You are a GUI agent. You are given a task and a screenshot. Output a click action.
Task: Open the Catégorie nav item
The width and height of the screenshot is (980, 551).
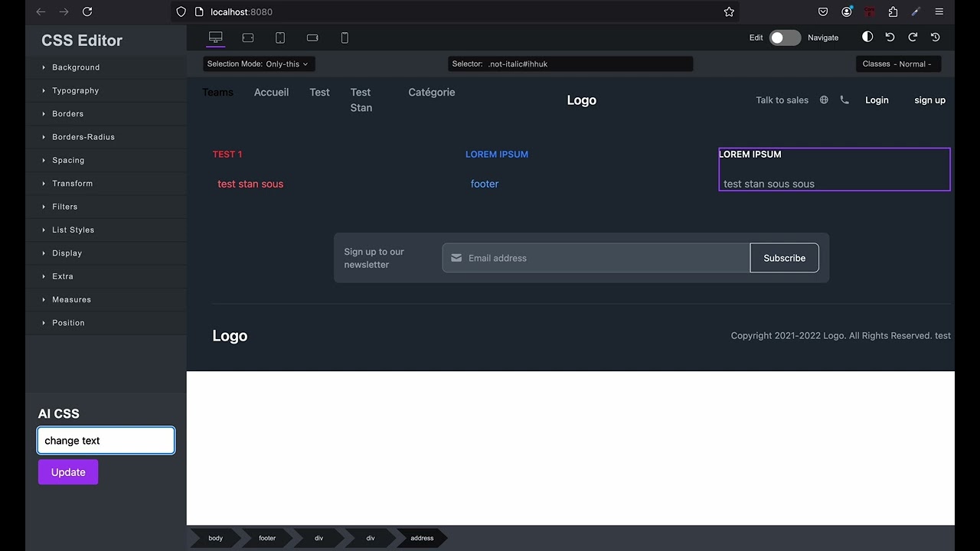pyautogui.click(x=432, y=92)
